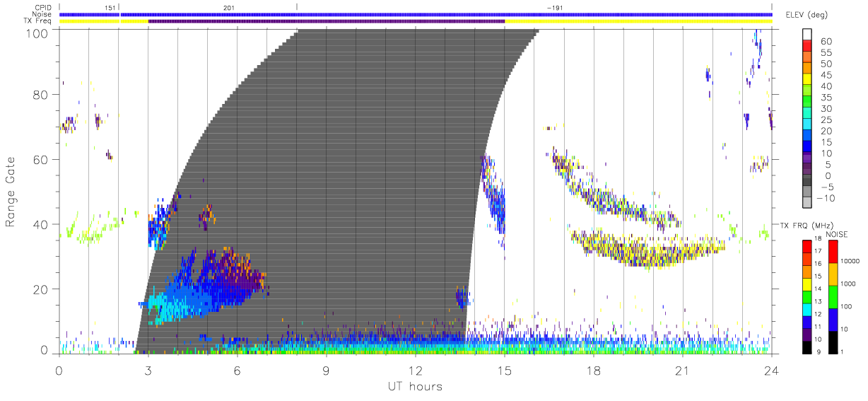Screen dimensions: 868x401
Task: Click the 'UT hours' x-axis title
Action: point(415,386)
